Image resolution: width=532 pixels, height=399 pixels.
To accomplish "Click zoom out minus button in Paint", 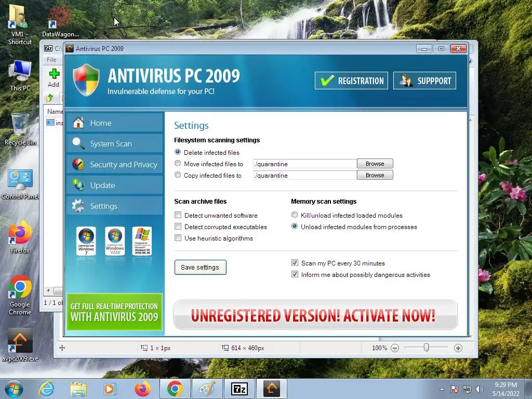I will [395, 348].
